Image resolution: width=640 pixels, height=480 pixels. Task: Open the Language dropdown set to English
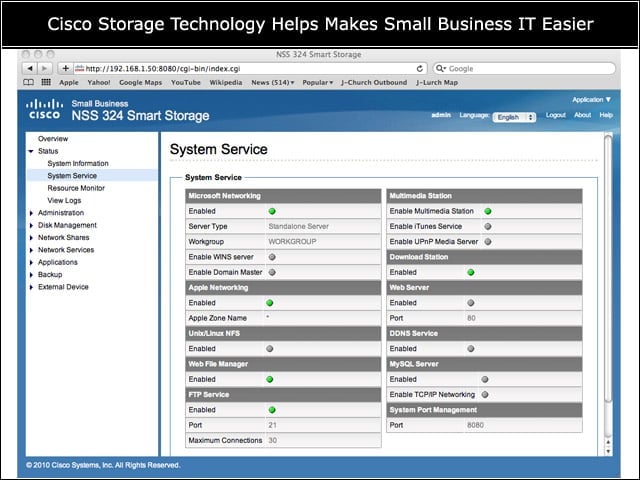pos(514,117)
